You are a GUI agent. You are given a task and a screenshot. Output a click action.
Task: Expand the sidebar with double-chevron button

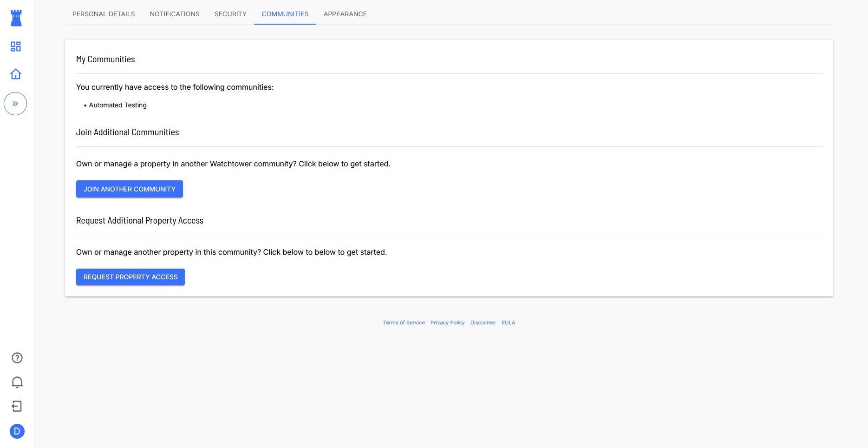[15, 104]
